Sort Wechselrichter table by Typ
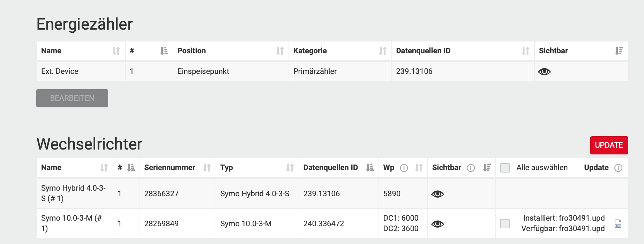This screenshot has height=244, width=644. pos(290,168)
